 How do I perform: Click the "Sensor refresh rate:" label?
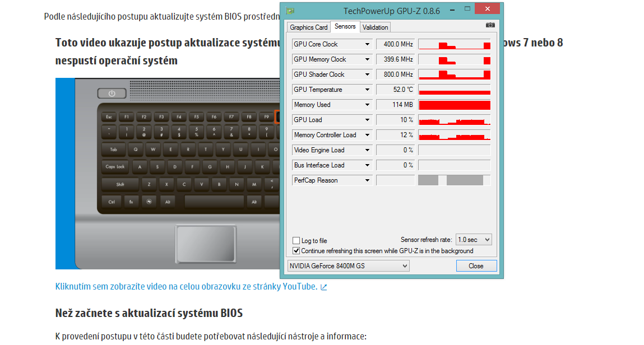(427, 240)
